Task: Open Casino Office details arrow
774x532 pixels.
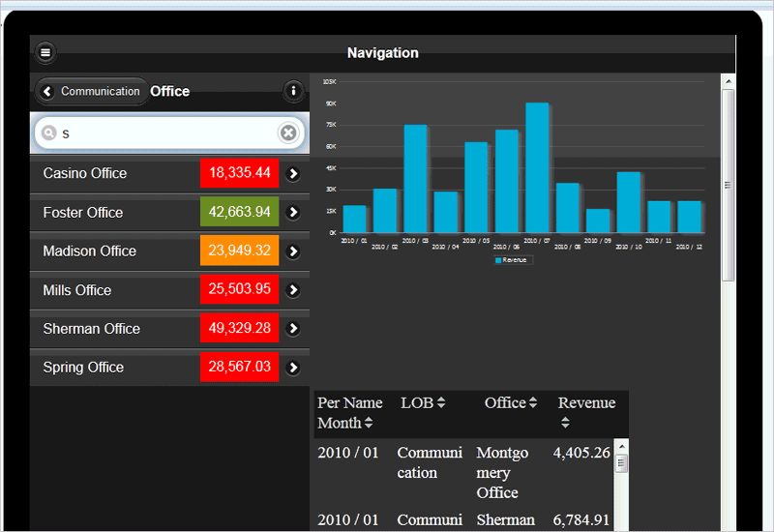Action: [293, 174]
